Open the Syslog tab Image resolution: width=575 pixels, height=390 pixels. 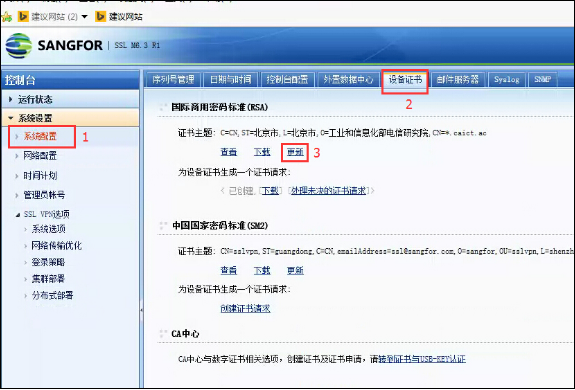(506, 80)
